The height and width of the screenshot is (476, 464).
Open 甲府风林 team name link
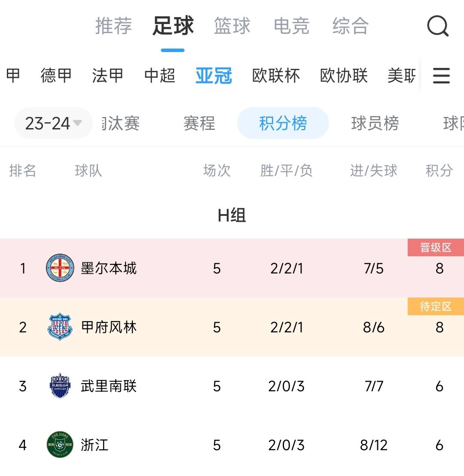[x=109, y=327]
